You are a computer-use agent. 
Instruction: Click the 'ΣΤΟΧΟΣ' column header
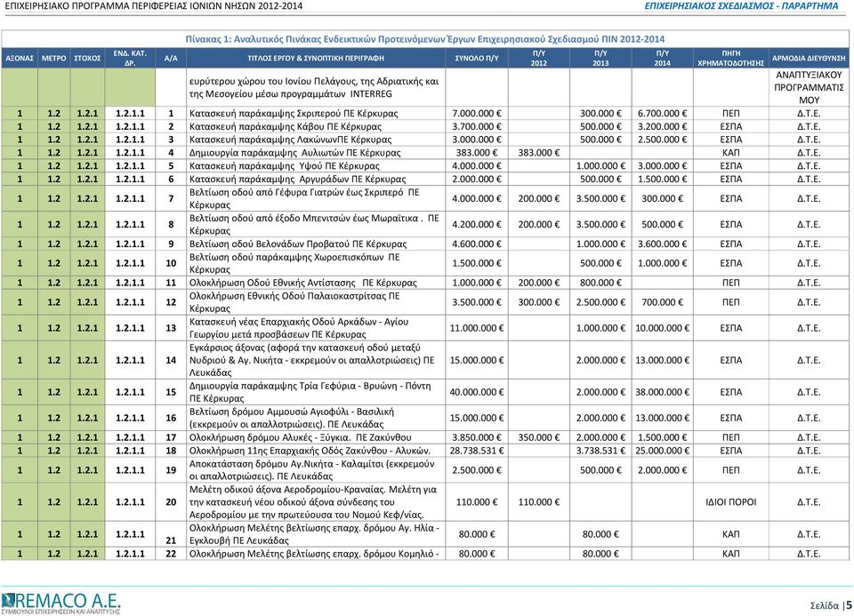point(87,59)
